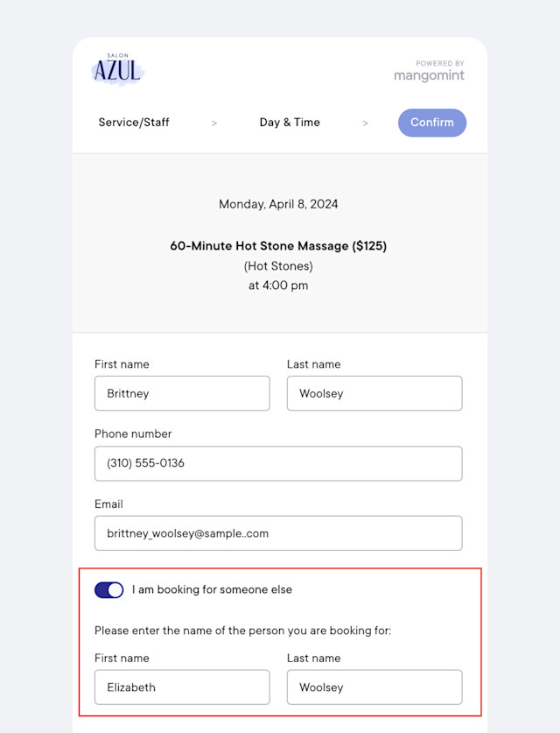Click the guest Last name field

point(374,687)
